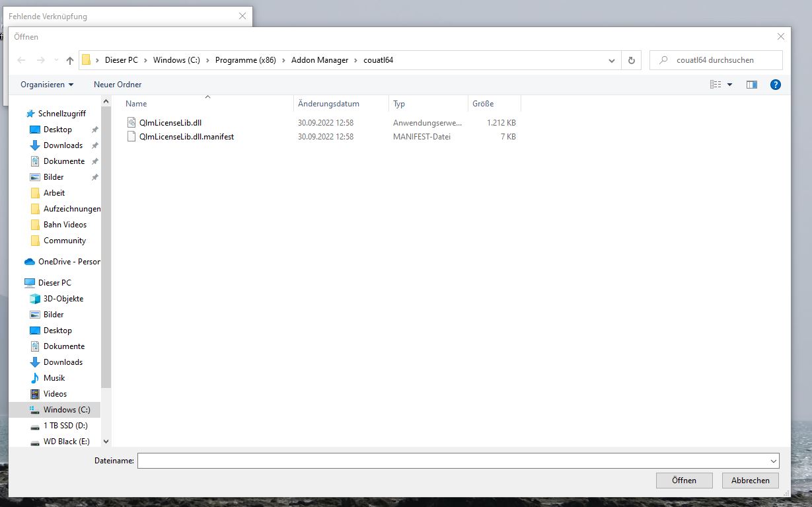Open the couatl64 breadcrumb item
Viewport: 812px width, 507px height.
coord(377,59)
